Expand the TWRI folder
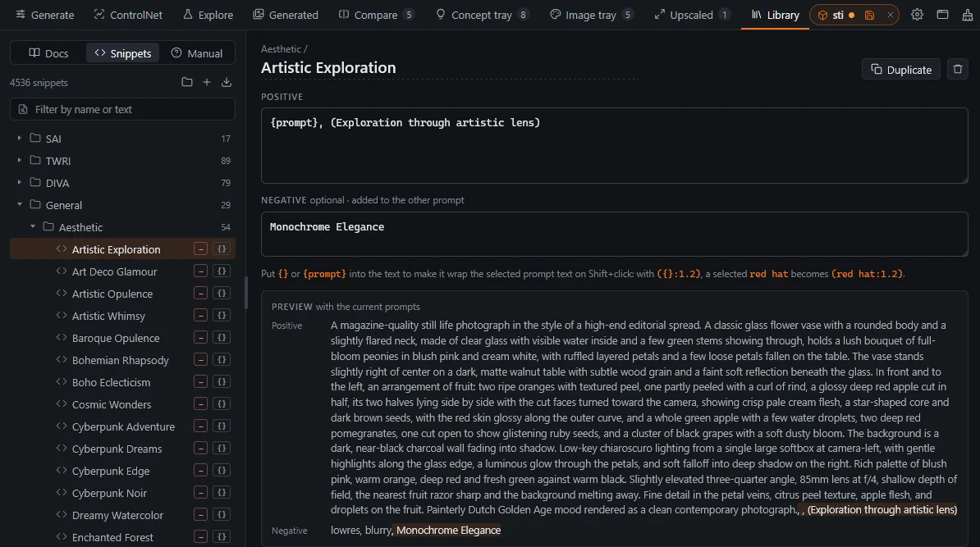The height and width of the screenshot is (547, 980). pos(20,161)
